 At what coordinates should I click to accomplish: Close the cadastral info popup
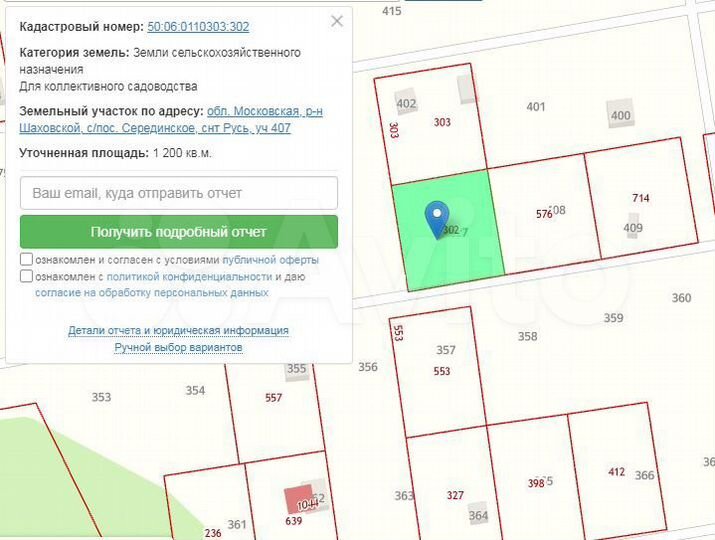point(337,21)
